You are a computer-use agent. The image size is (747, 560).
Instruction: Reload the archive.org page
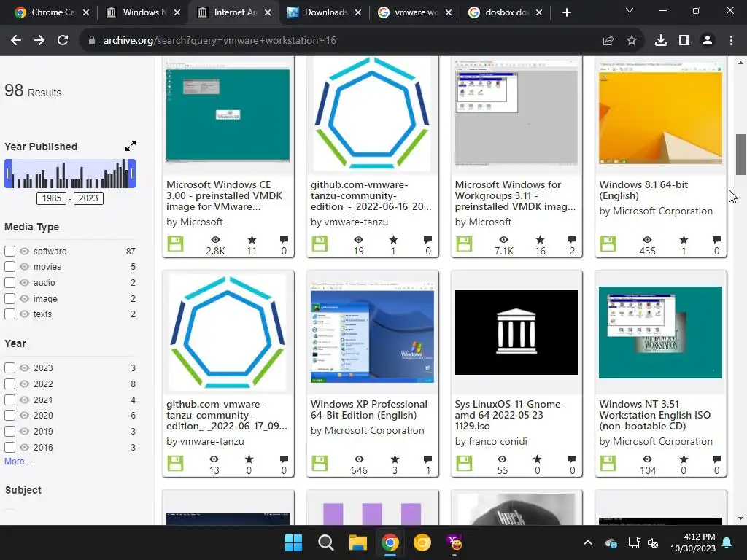click(x=63, y=41)
